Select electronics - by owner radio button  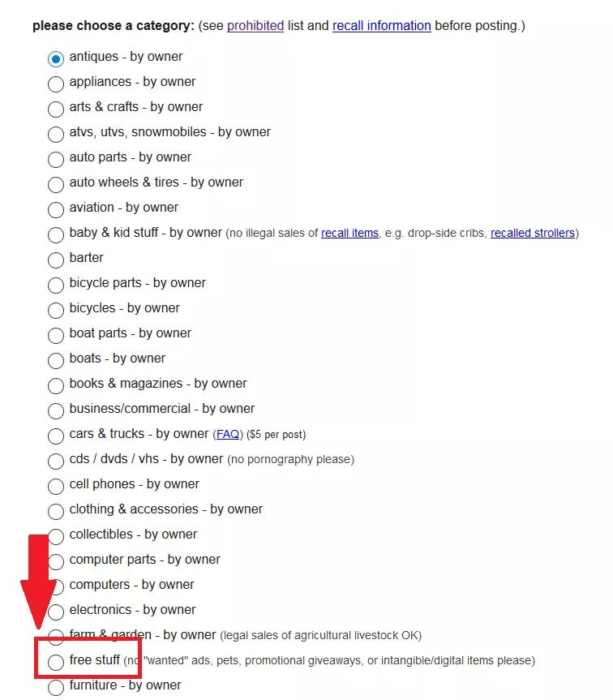[56, 612]
